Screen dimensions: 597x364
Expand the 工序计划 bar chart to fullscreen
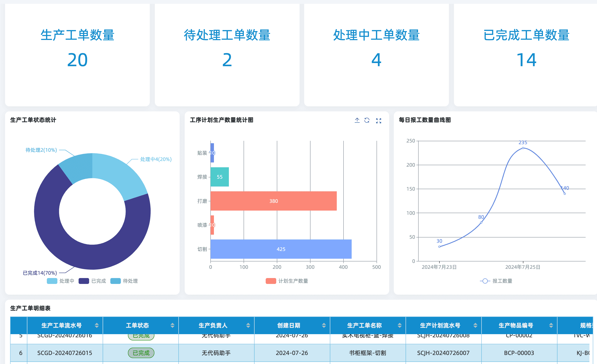tap(378, 120)
